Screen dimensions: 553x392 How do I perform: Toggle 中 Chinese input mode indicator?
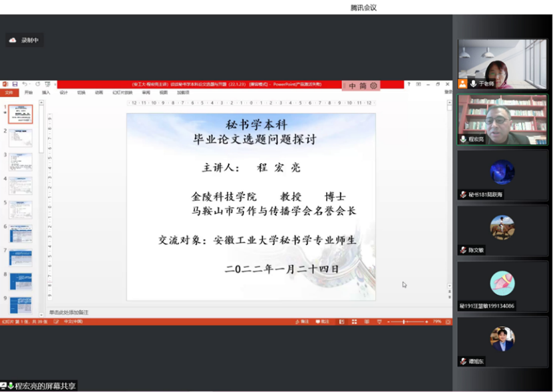(x=353, y=86)
